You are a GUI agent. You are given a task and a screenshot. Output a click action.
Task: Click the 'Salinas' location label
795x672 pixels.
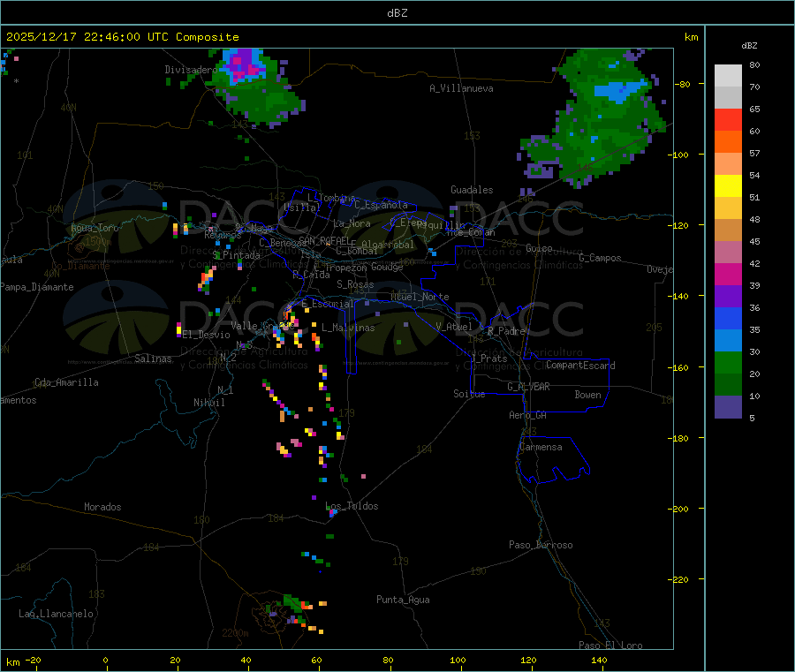click(153, 359)
